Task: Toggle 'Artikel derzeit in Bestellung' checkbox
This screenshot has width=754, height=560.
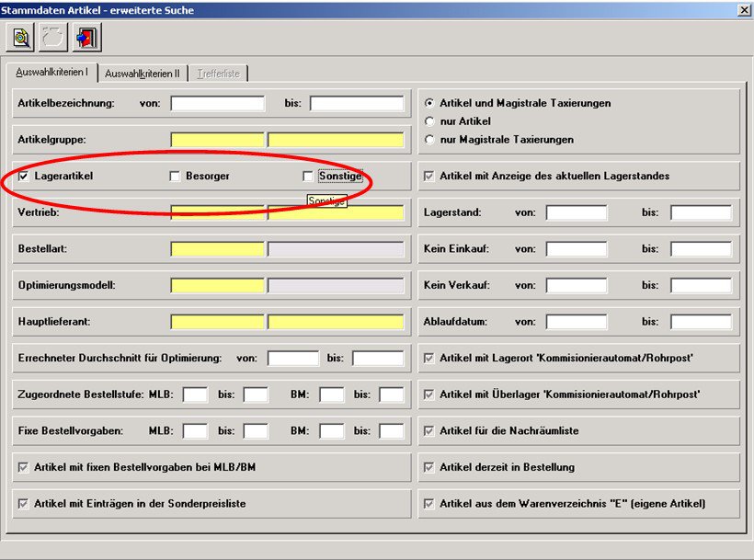Action: tap(428, 467)
